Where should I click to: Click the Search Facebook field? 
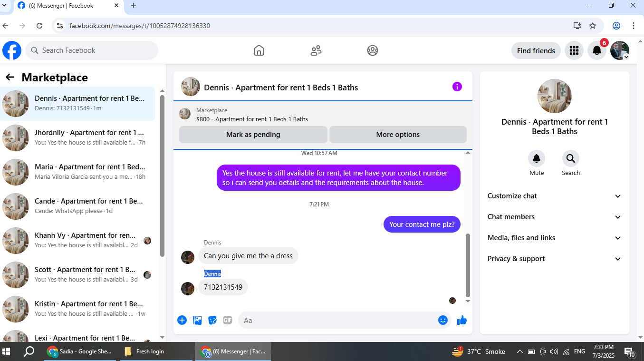92,50
